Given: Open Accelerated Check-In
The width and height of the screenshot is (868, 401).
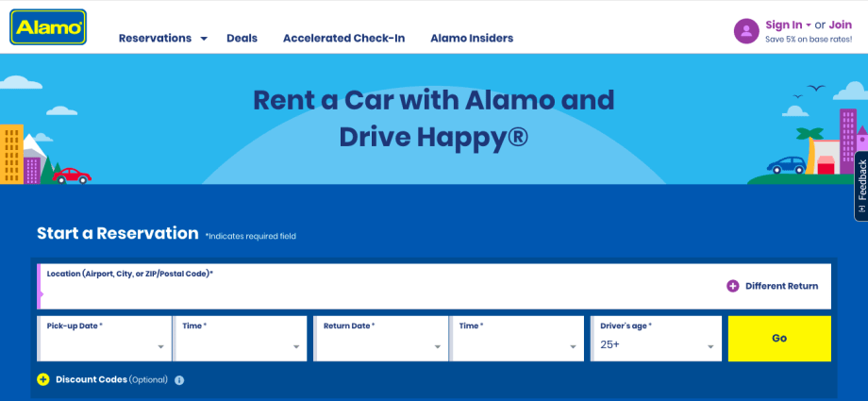Looking at the screenshot, I should point(343,39).
